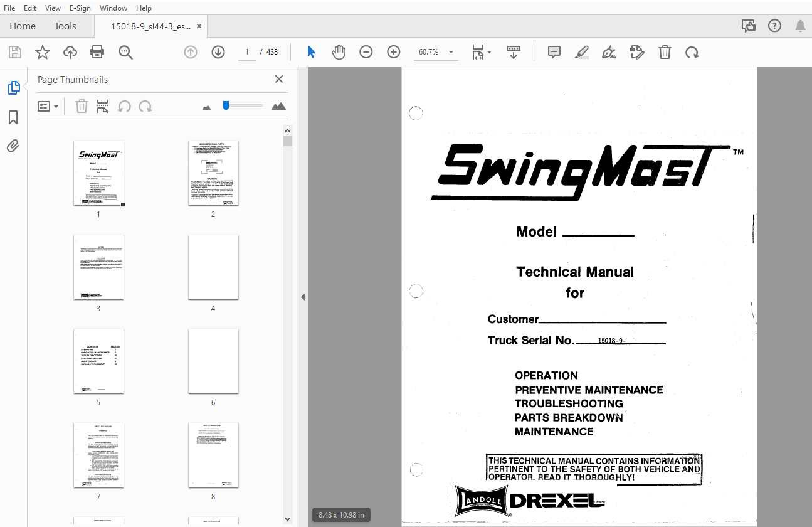Close the document tab

pos(199,26)
